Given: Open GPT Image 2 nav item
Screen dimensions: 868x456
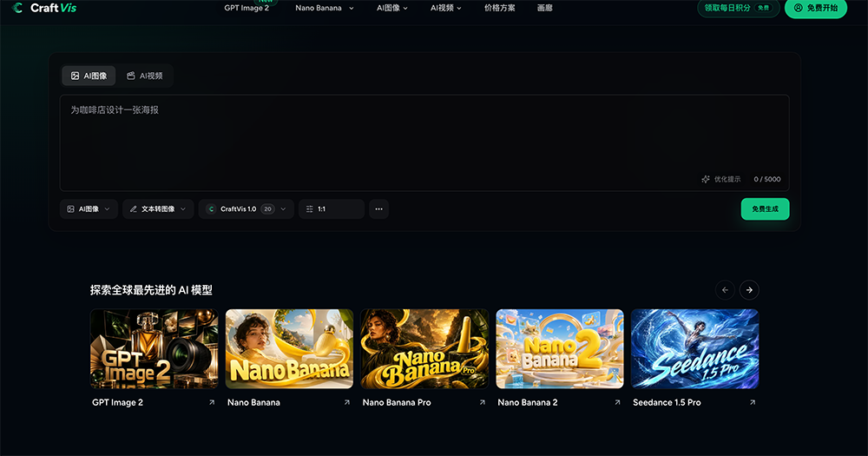Looking at the screenshot, I should tap(247, 8).
